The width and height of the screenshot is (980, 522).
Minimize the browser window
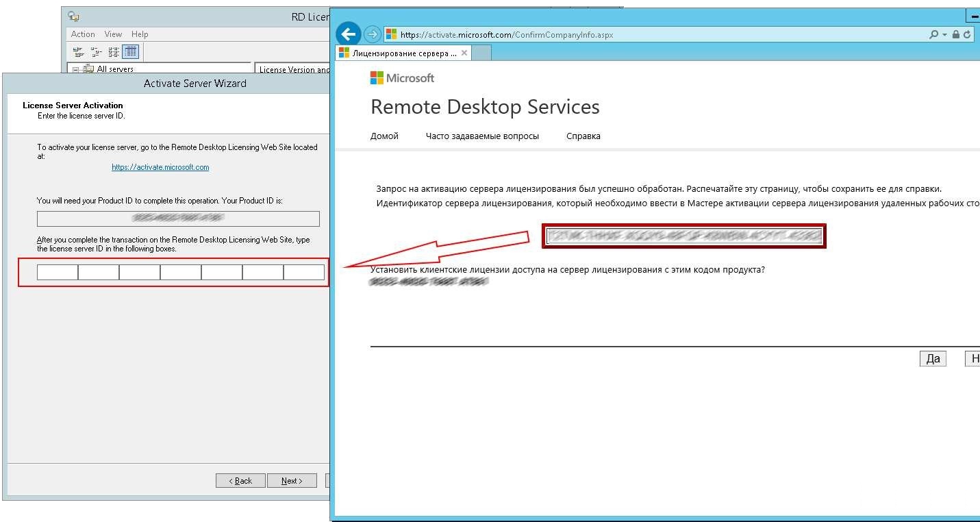[973, 16]
